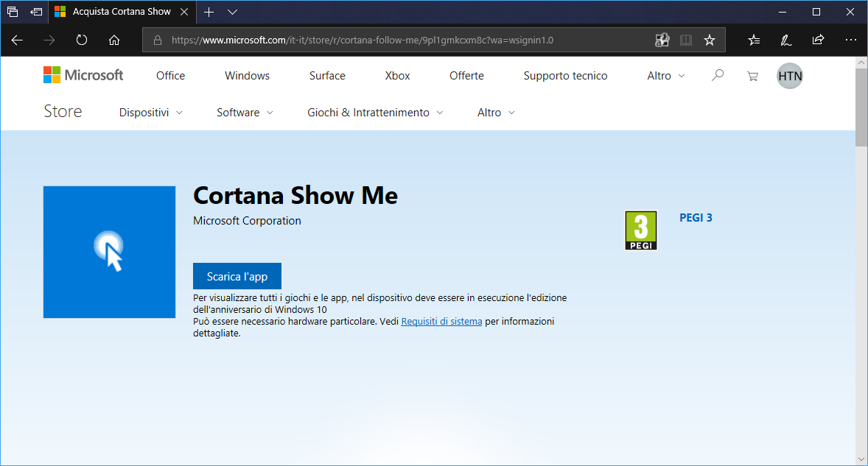The image size is (868, 466).
Task: Open Edge's reading view icon
Action: point(685,40)
